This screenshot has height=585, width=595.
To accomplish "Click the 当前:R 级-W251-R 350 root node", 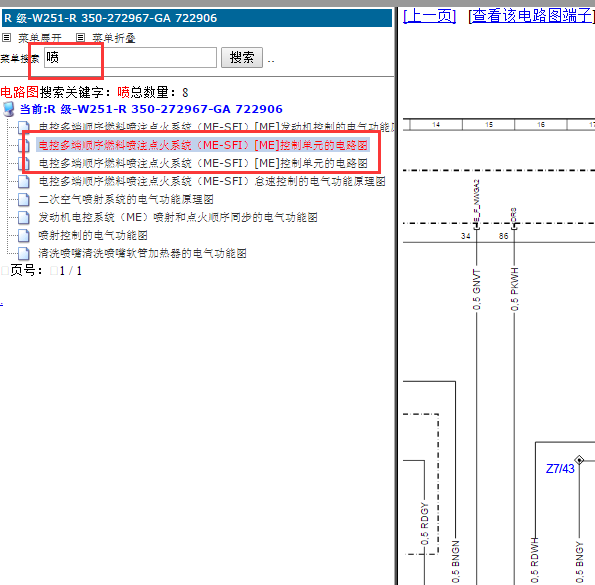I will 151,109.
